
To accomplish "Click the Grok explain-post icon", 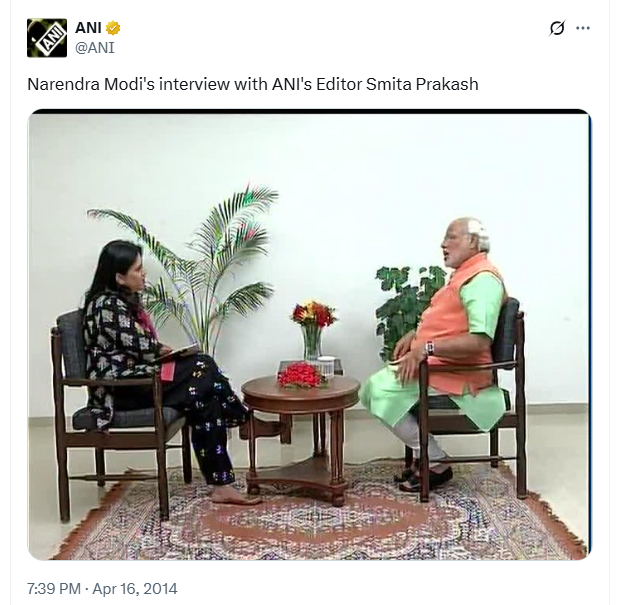I will 557,28.
